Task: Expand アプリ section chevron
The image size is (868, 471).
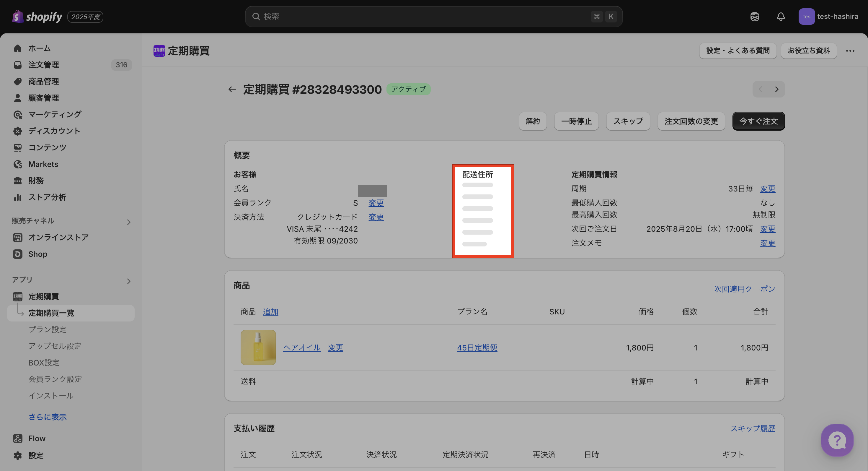Action: click(128, 281)
